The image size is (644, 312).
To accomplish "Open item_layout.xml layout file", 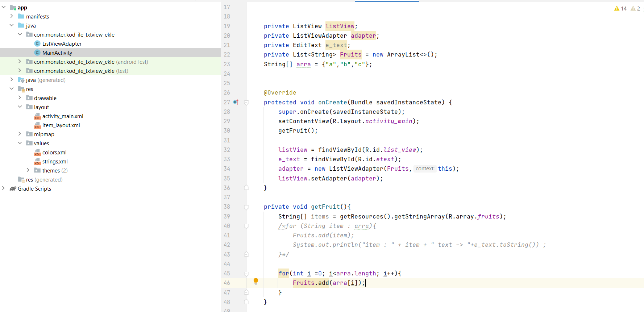I will 61,125.
